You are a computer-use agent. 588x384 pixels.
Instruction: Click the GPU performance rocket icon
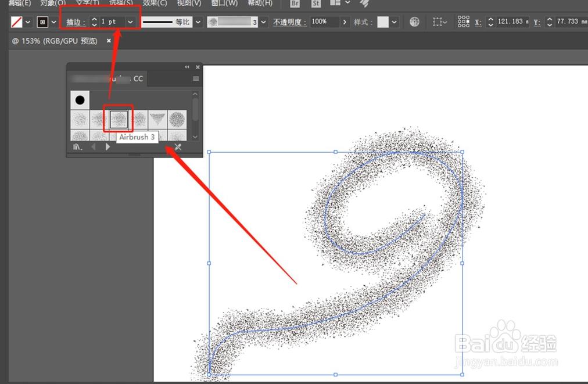[364, 3]
